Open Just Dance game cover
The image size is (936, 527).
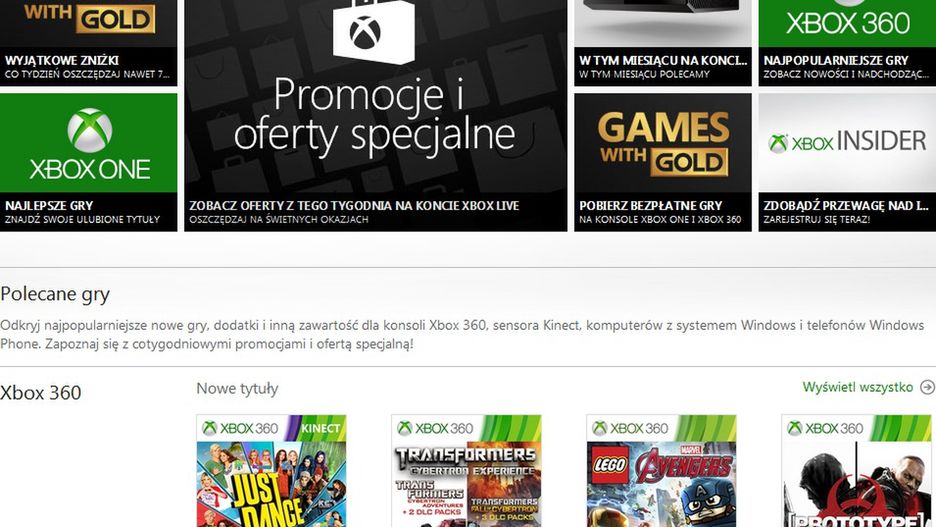pyautogui.click(x=271, y=471)
